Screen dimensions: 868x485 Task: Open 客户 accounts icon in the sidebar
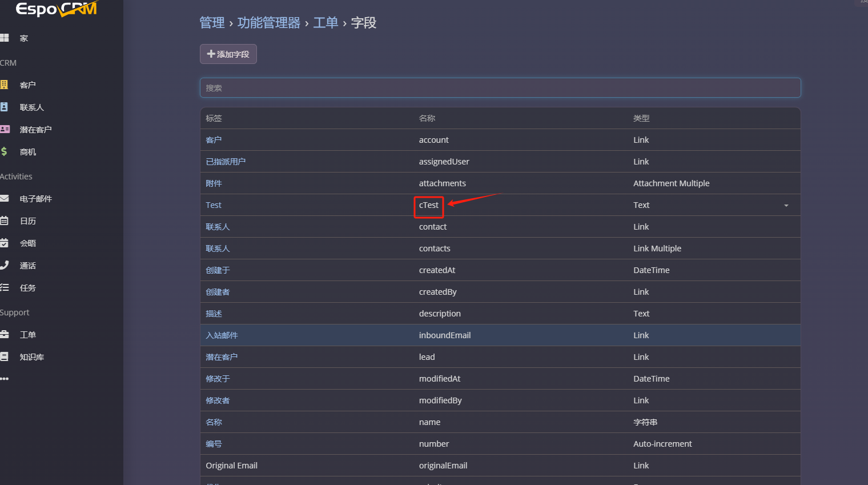tap(4, 85)
